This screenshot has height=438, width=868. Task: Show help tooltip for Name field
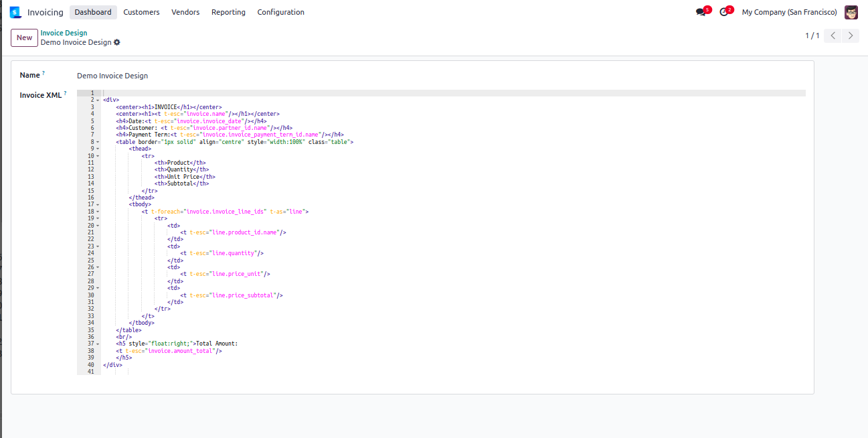44,72
